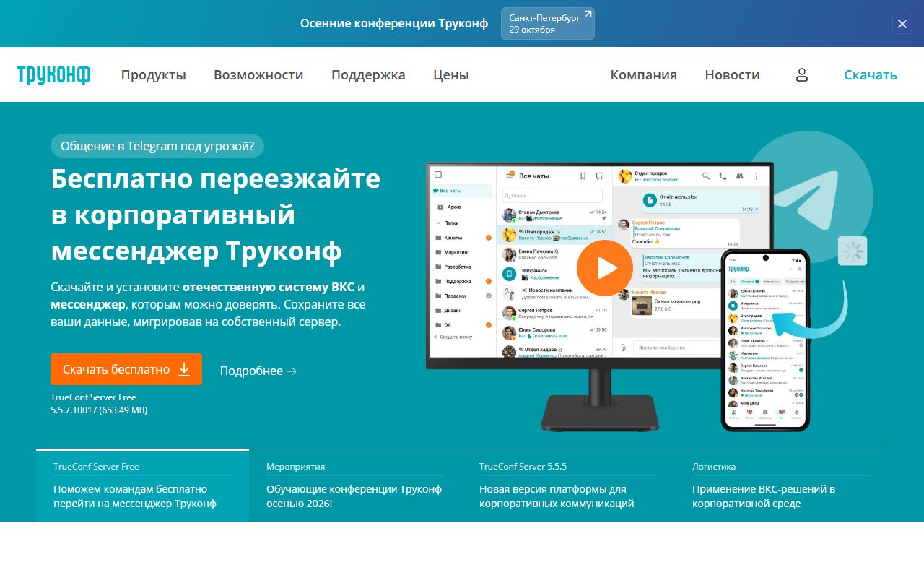Click the Труконф logo
Viewport: 924px width, 578px height.
54,75
